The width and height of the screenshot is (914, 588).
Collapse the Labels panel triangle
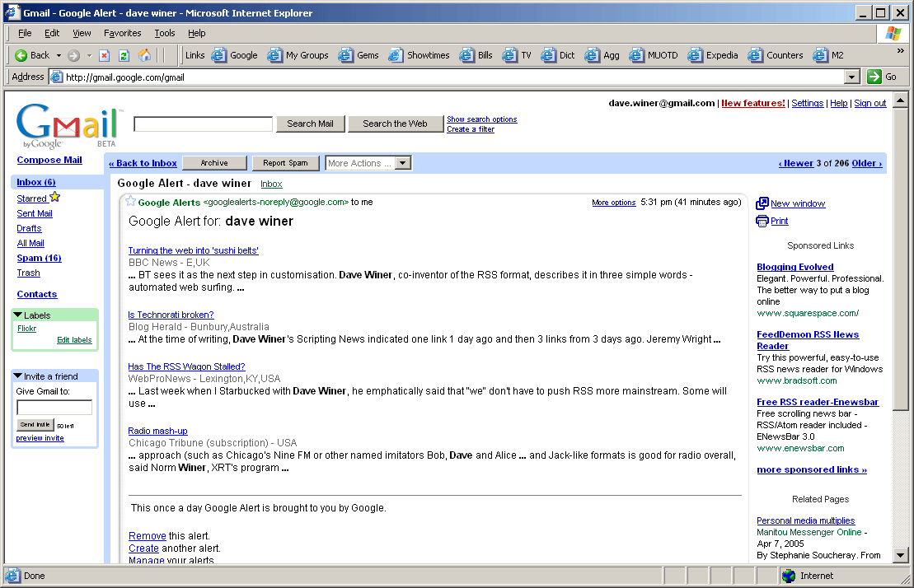click(x=18, y=315)
